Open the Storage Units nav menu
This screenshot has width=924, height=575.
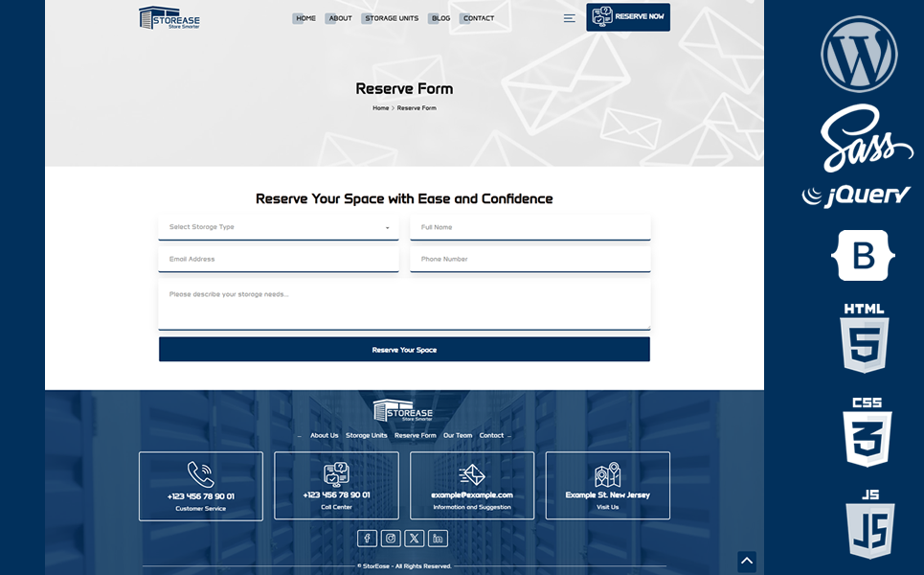click(x=391, y=18)
